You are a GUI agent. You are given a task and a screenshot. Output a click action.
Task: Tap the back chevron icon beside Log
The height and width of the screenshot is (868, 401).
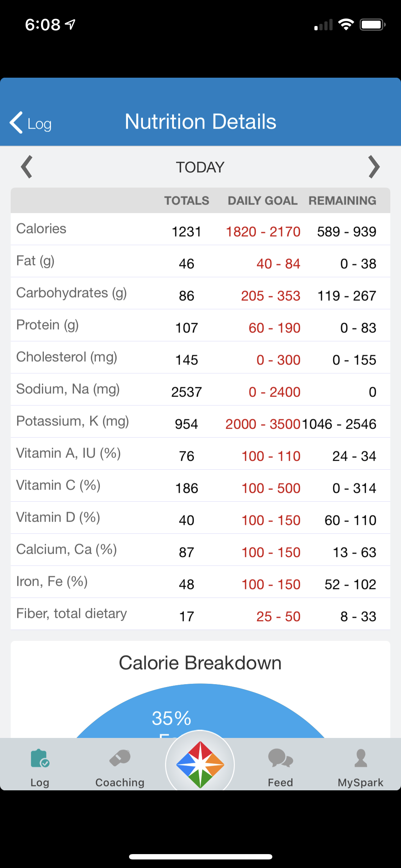[16, 123]
